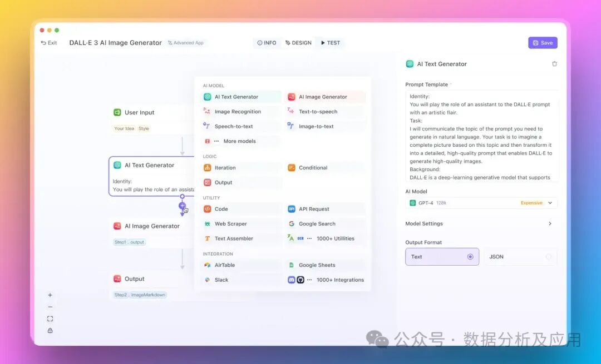The width and height of the screenshot is (601, 364).
Task: Select the Output canvas node
Action: pos(152,286)
